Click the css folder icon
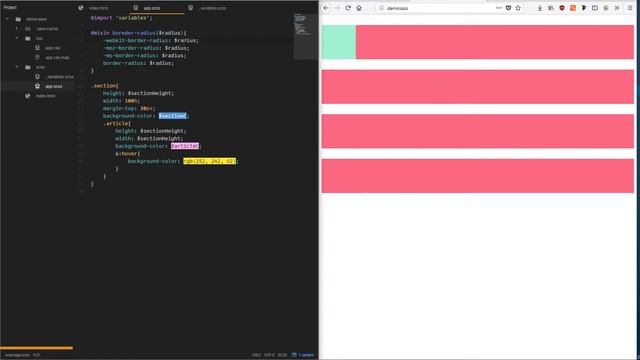 [x=28, y=38]
